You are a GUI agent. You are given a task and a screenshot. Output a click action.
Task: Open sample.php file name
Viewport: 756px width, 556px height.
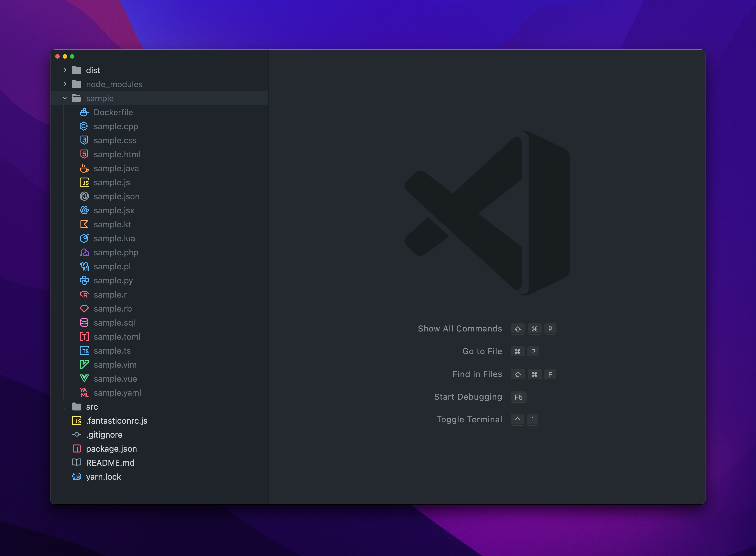tap(116, 252)
